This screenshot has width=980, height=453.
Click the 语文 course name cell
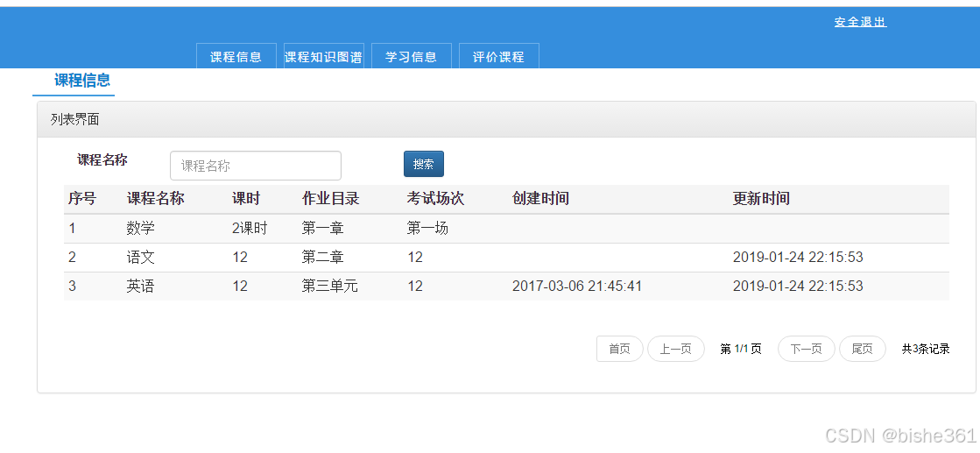click(x=141, y=257)
